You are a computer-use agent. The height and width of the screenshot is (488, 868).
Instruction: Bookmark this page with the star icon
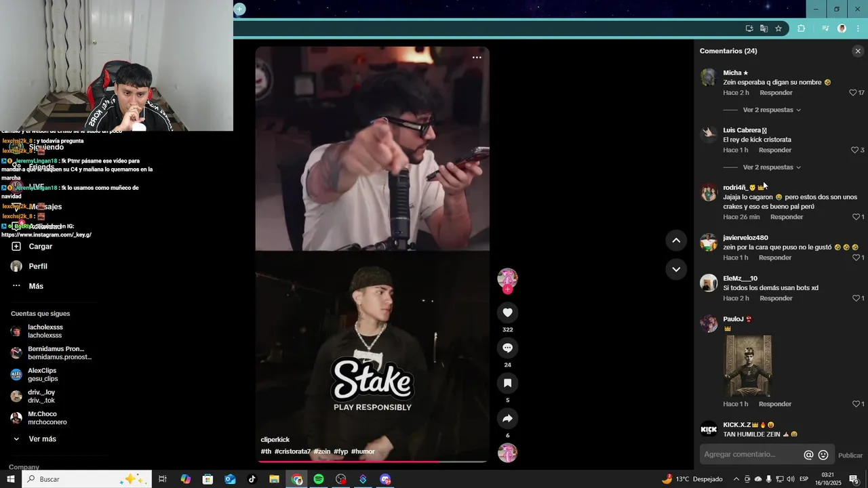pyautogui.click(x=778, y=28)
